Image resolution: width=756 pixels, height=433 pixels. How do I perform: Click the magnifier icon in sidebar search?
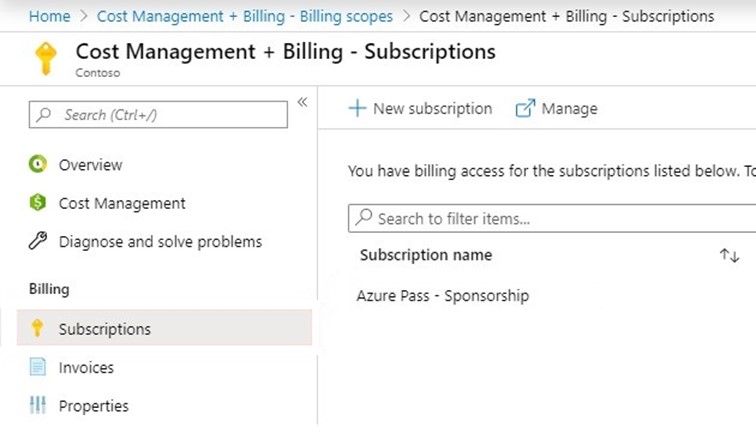point(44,114)
